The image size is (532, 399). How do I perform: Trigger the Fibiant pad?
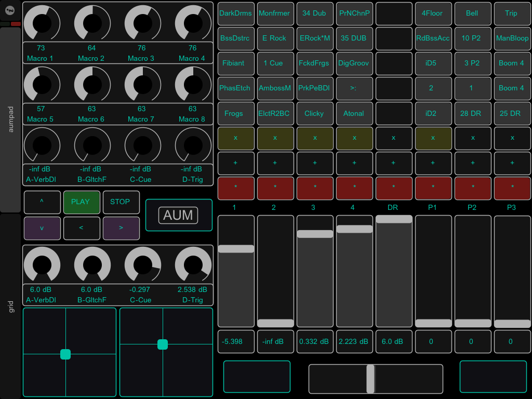[x=236, y=63]
